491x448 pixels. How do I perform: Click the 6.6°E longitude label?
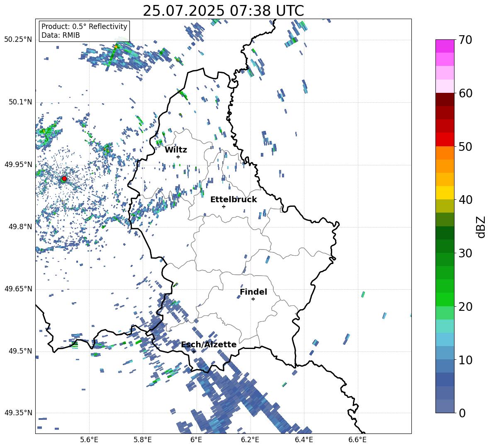[357, 440]
